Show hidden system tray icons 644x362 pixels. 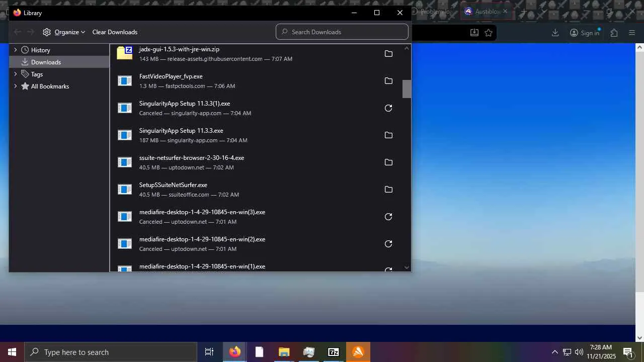[x=554, y=352]
